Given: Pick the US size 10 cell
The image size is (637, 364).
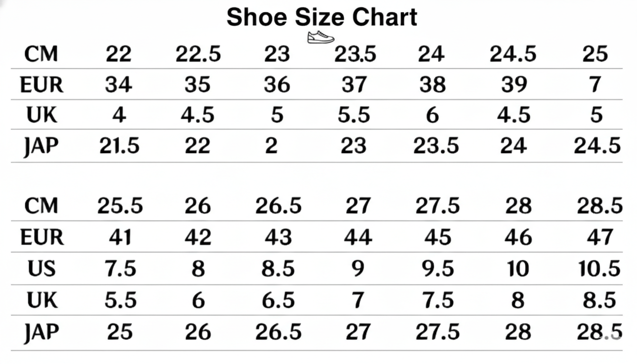Looking at the screenshot, I should pos(518,269).
